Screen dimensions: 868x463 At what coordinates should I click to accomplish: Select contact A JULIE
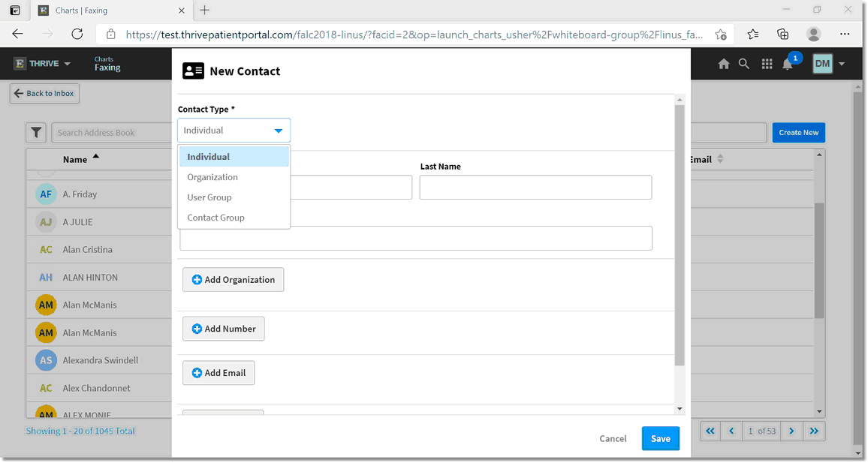coord(77,222)
